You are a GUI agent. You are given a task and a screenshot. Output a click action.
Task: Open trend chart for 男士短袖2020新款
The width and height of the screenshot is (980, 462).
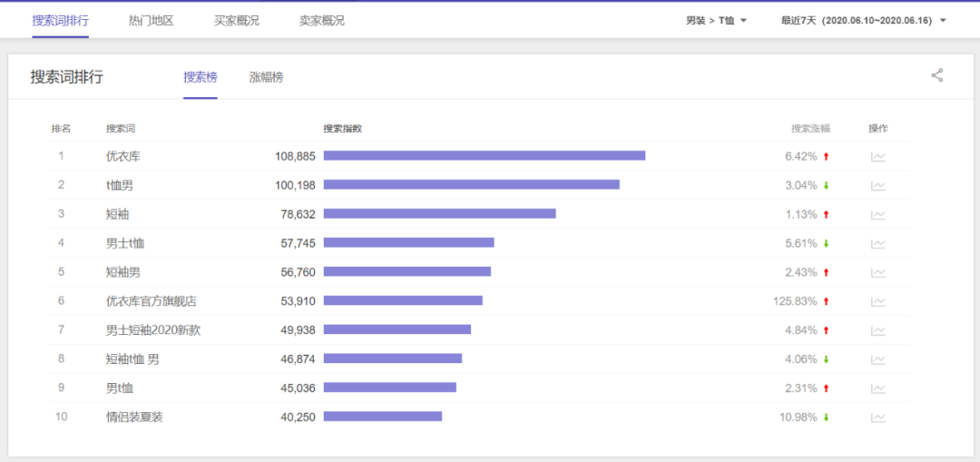pyautogui.click(x=877, y=330)
